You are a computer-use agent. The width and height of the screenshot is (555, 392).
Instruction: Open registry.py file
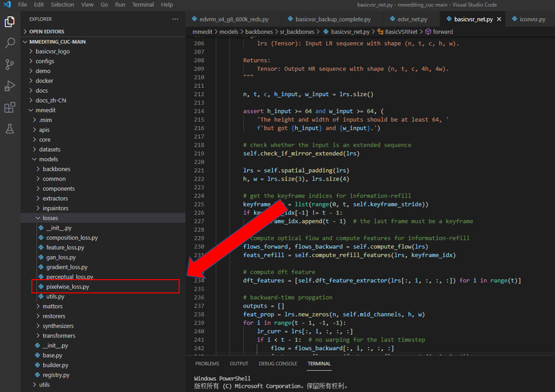[103, 375]
